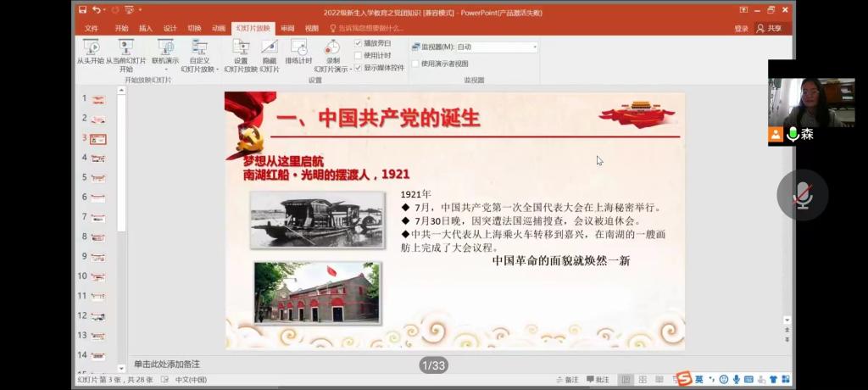Image resolution: width=868 pixels, height=390 pixels.
Task: Open the File (文件) menu tab
Action: (x=92, y=28)
